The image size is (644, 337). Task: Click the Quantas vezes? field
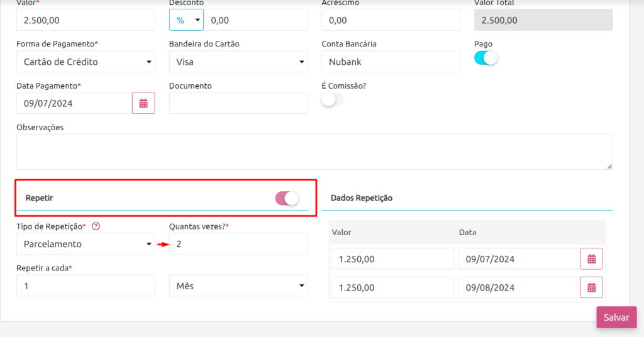click(238, 244)
